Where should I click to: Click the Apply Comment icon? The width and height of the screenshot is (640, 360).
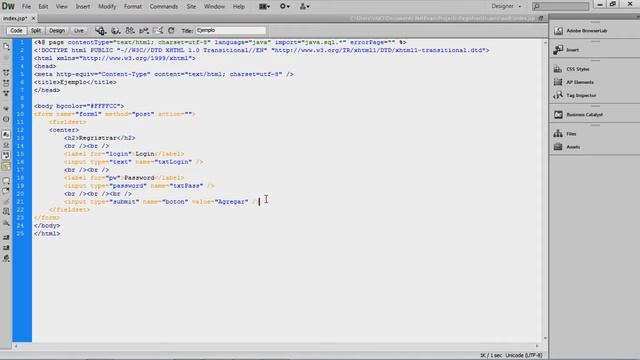6,180
